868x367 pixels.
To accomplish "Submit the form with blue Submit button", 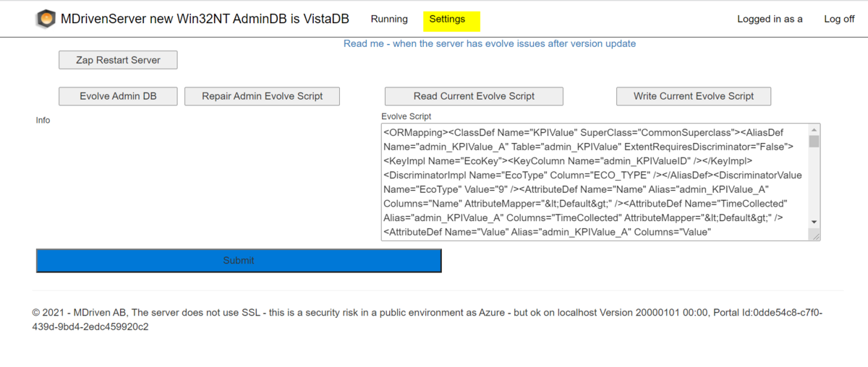I will [239, 261].
